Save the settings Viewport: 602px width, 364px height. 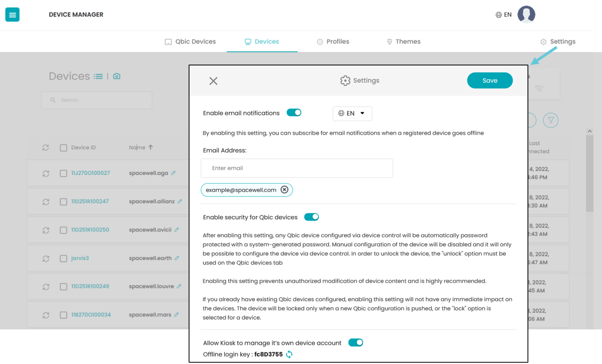pos(490,80)
